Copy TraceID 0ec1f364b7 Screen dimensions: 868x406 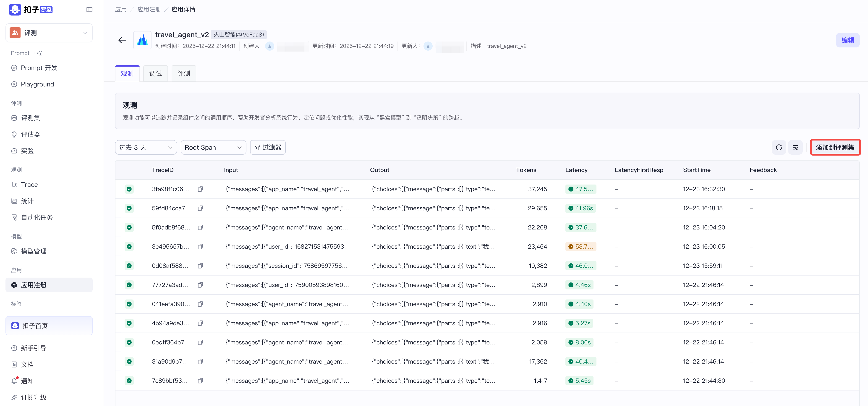[200, 343]
